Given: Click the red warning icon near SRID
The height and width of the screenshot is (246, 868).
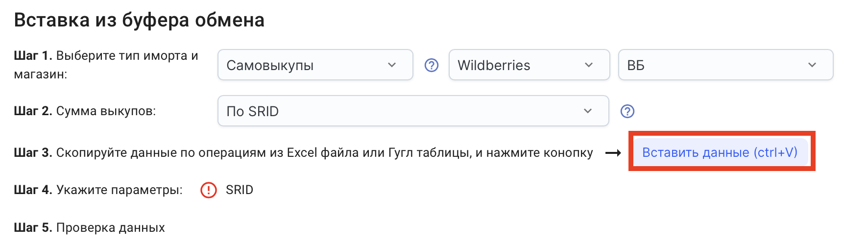Looking at the screenshot, I should [x=209, y=190].
